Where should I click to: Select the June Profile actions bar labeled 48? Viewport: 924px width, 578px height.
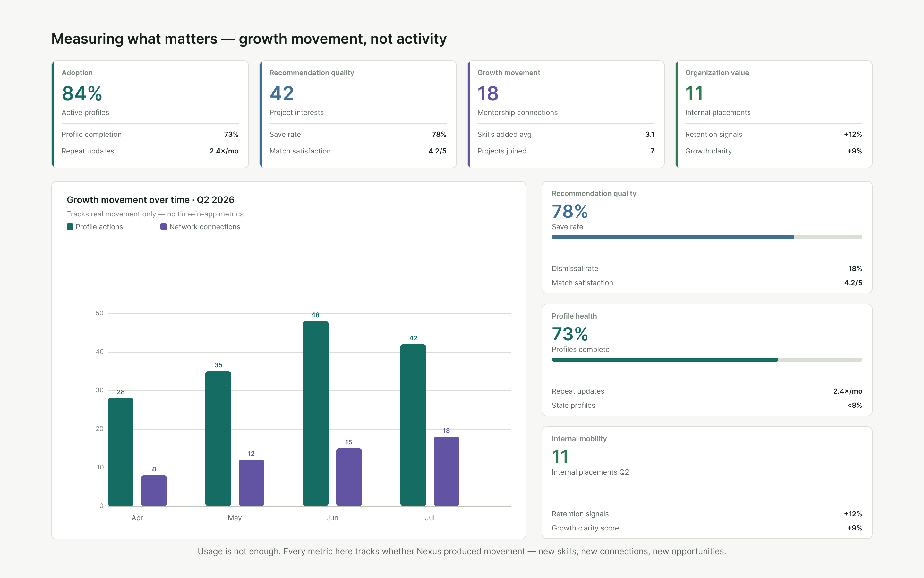point(315,414)
